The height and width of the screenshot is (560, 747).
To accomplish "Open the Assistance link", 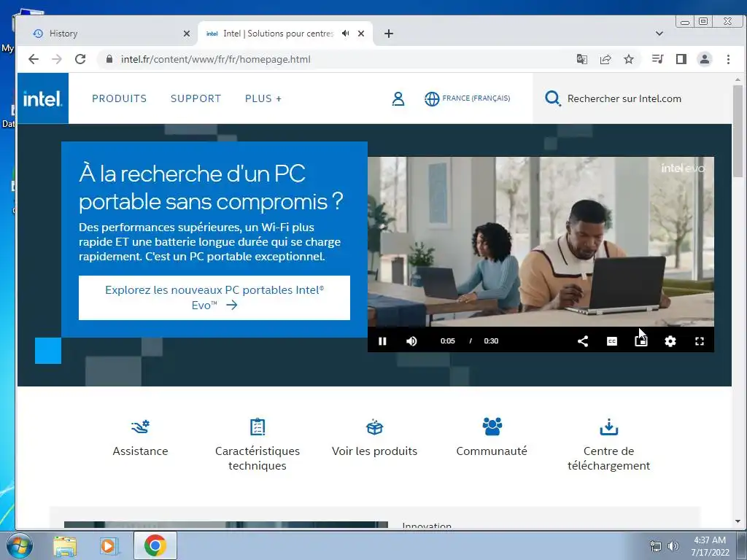I will click(x=140, y=451).
